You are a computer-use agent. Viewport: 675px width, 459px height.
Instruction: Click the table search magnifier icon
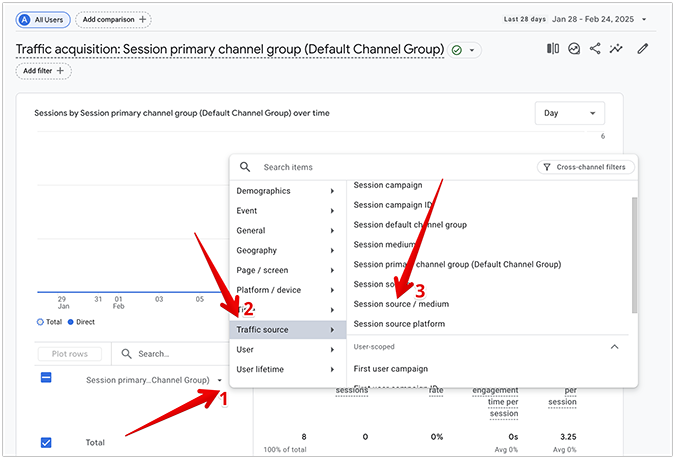[126, 354]
